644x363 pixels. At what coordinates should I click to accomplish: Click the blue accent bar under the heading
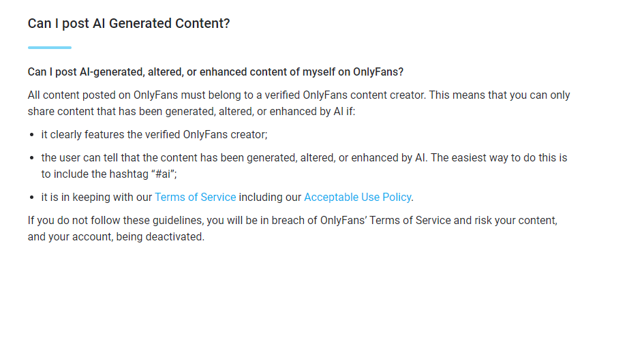[x=50, y=48]
